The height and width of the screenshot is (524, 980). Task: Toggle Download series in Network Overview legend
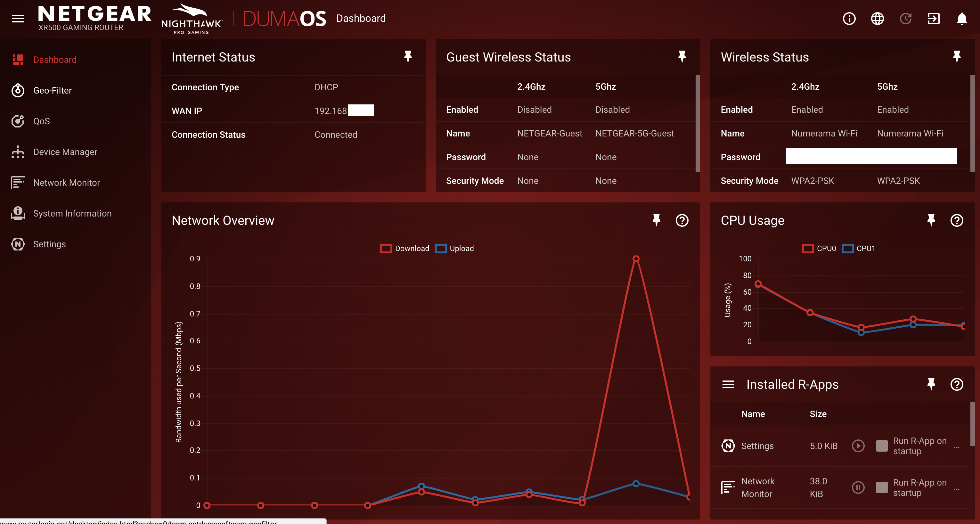[405, 249]
